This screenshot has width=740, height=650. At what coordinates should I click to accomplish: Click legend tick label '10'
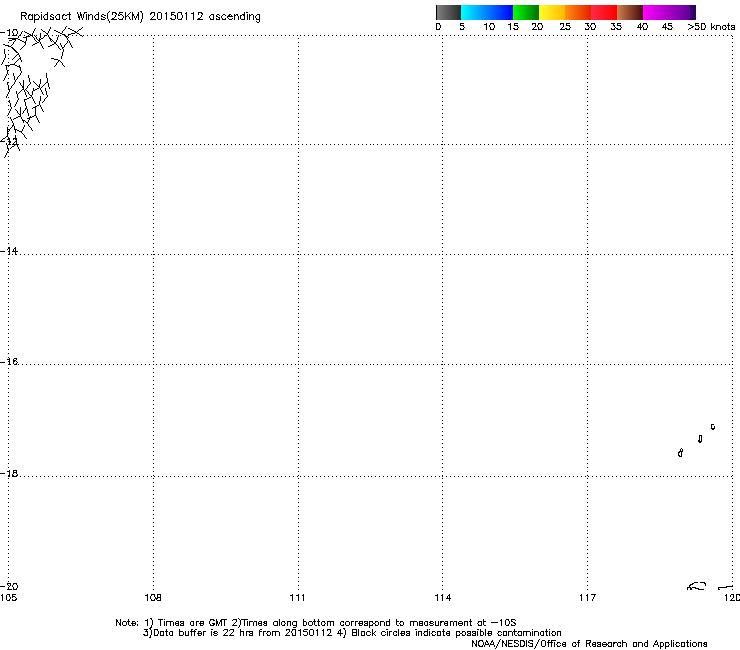489,27
